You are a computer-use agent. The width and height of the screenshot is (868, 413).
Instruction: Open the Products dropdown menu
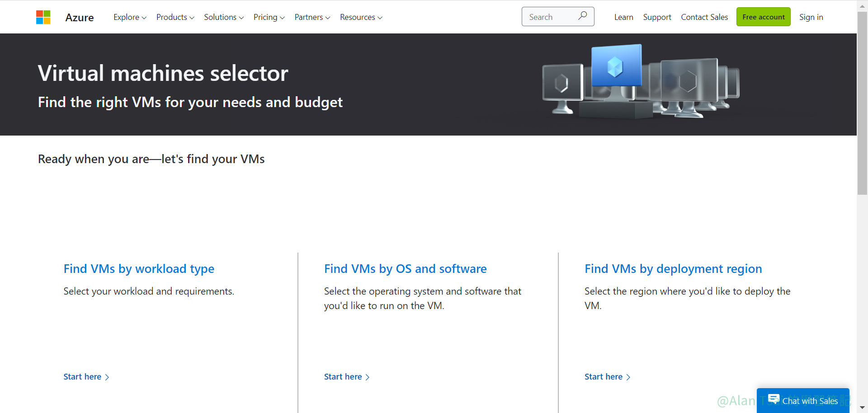pyautogui.click(x=175, y=17)
